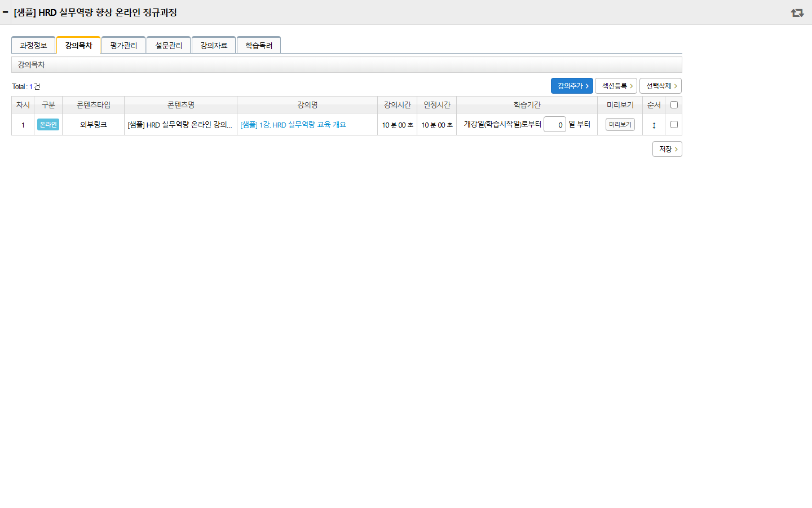
Task: Click the content name [샘플] HRD 실무역량 온라인 강의
Action: 180,125
